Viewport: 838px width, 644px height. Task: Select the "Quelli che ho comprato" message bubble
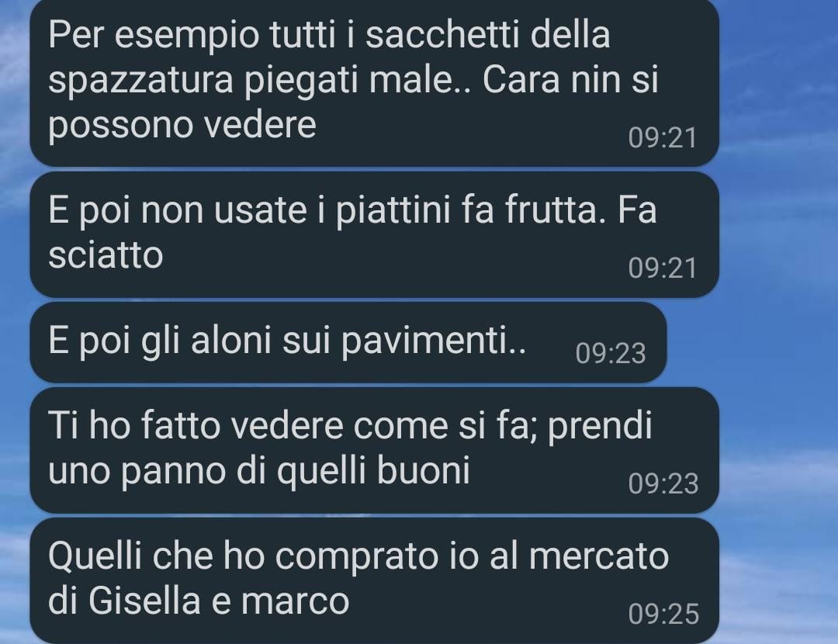[x=374, y=580]
